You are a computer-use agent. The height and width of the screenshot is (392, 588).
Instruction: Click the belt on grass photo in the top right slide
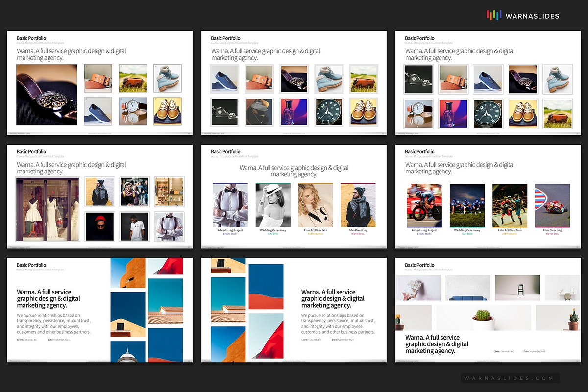coord(558,114)
